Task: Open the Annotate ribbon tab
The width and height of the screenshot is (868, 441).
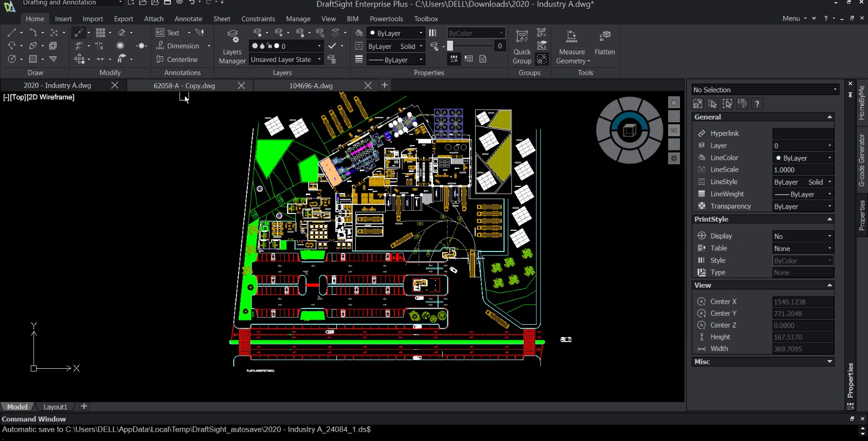Action: tap(188, 19)
